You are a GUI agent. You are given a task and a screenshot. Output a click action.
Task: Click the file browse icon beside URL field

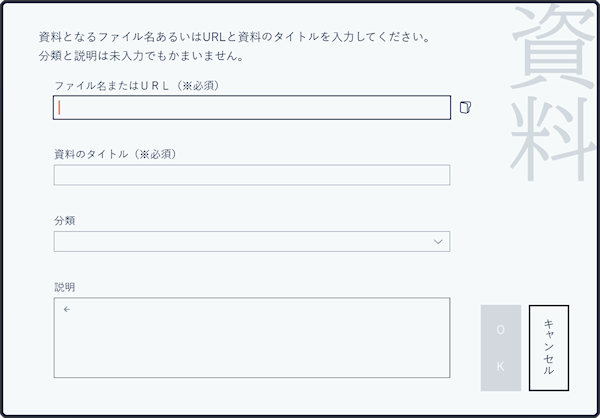click(464, 108)
